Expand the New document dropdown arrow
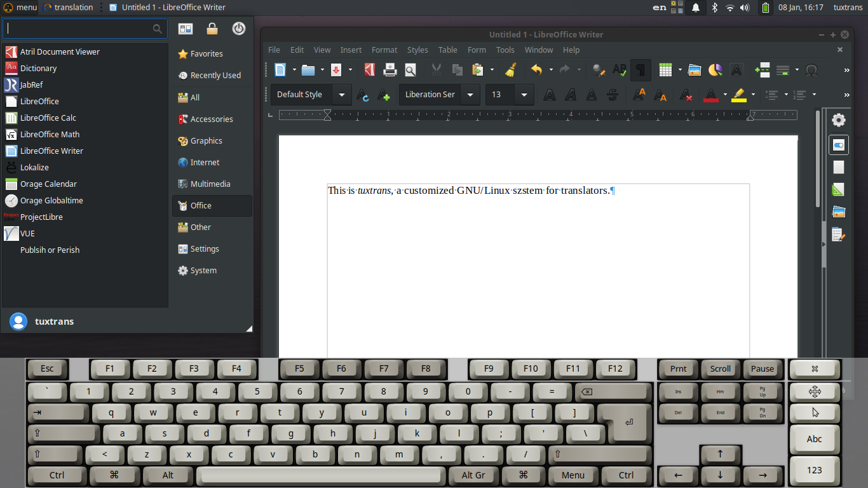 click(294, 69)
